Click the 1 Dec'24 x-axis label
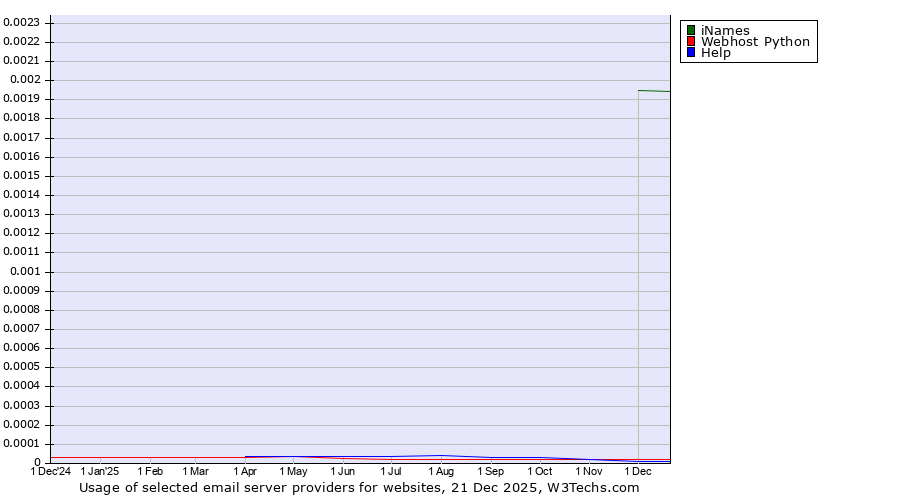Viewport: 900px width, 500px height. pyautogui.click(x=51, y=471)
